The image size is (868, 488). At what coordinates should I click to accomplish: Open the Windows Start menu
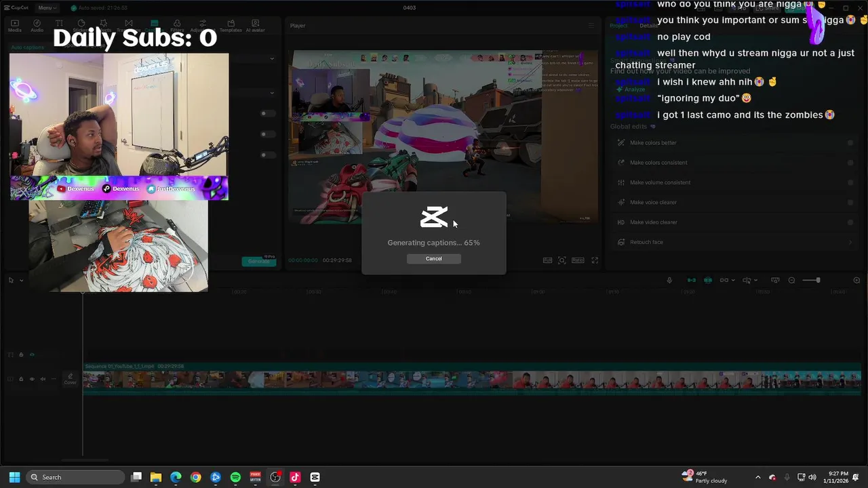14,477
